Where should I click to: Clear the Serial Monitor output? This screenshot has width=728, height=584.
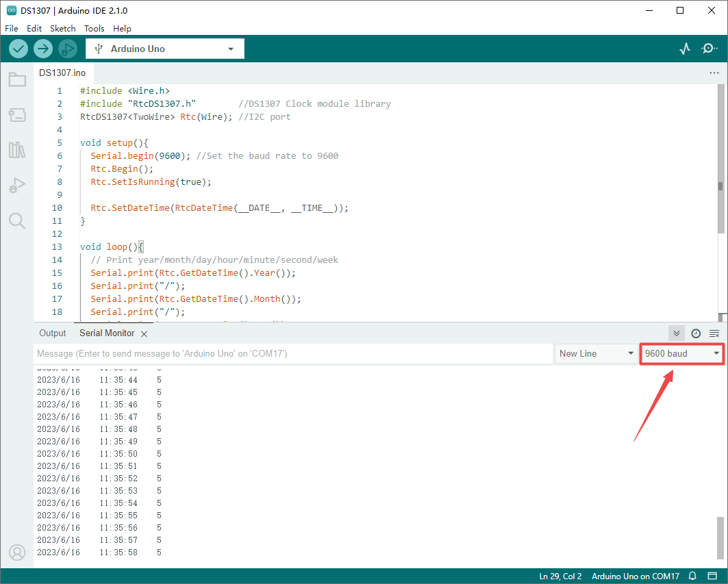tap(714, 333)
